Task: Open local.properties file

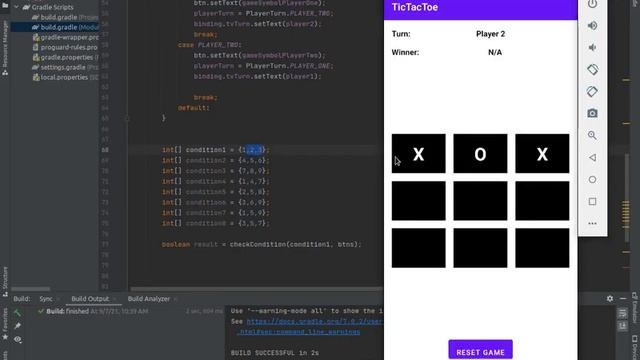Action: (65, 77)
